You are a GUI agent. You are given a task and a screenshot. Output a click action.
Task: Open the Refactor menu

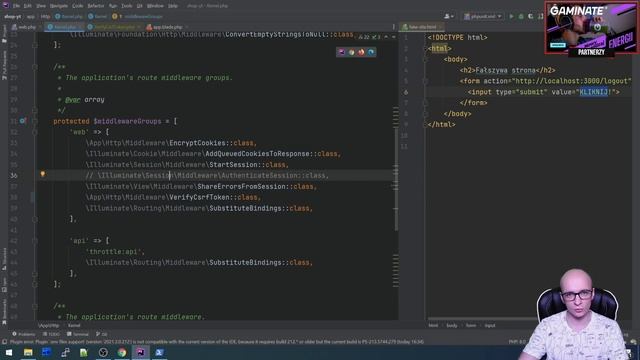96,6
